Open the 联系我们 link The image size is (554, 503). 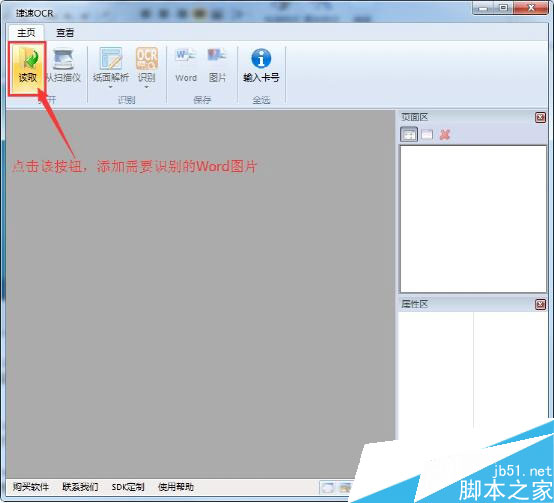(x=80, y=487)
